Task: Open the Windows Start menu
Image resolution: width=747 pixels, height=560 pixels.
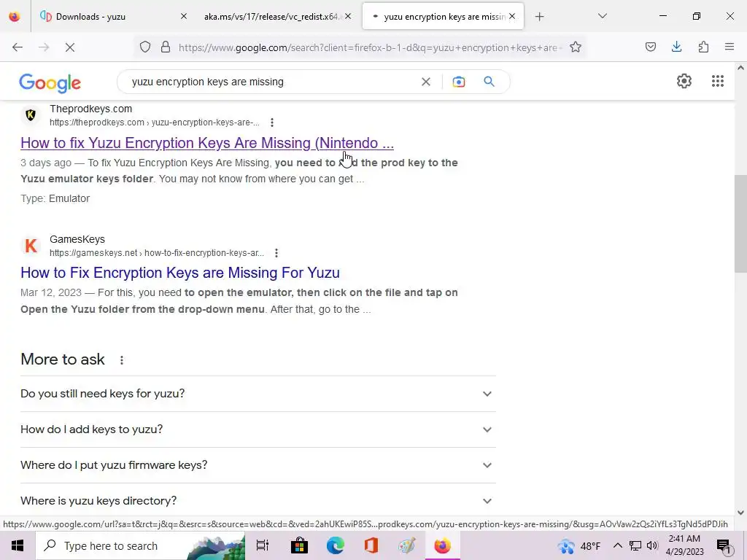Action: click(18, 545)
